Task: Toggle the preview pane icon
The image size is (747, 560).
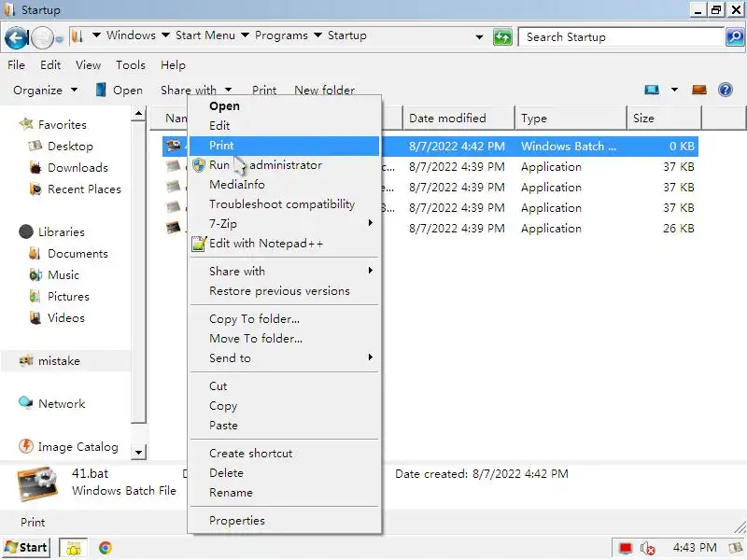Action: click(x=698, y=90)
